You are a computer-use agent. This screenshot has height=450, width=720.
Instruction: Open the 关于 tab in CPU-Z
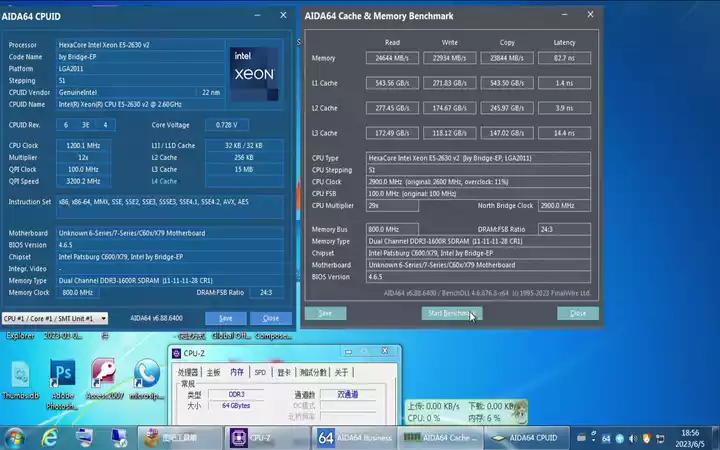click(x=341, y=372)
